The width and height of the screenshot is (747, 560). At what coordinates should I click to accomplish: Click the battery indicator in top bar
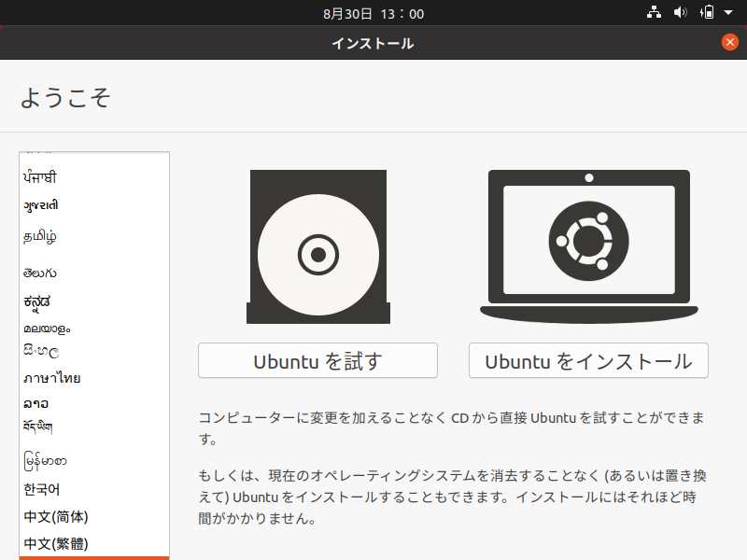(707, 13)
